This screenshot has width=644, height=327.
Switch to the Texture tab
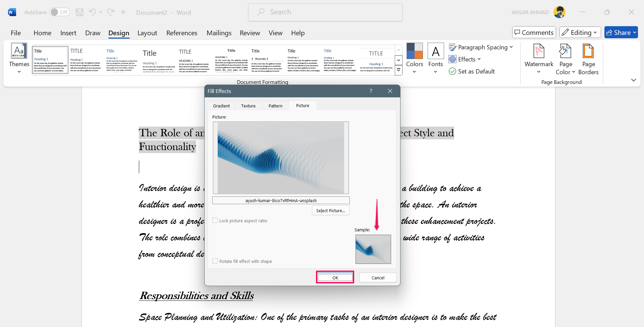(x=248, y=106)
